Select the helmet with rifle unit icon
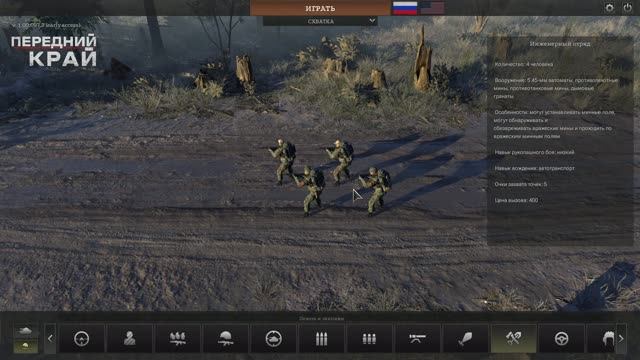 pos(225,338)
